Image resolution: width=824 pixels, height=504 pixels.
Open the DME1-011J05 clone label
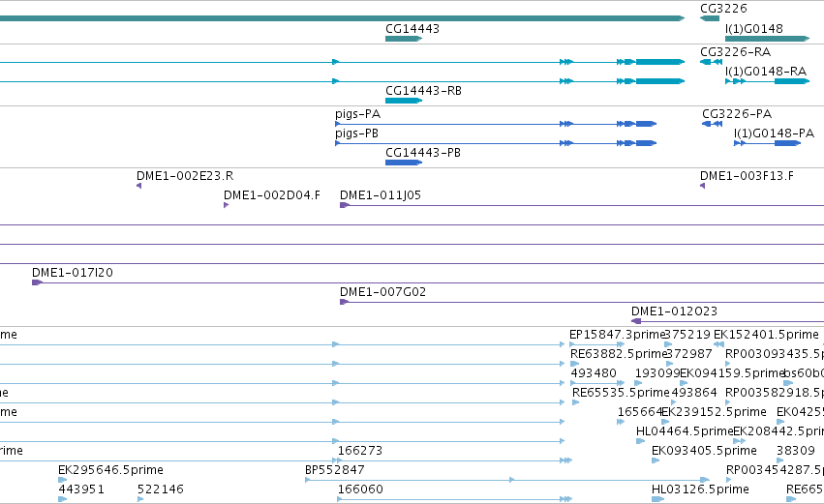[381, 195]
